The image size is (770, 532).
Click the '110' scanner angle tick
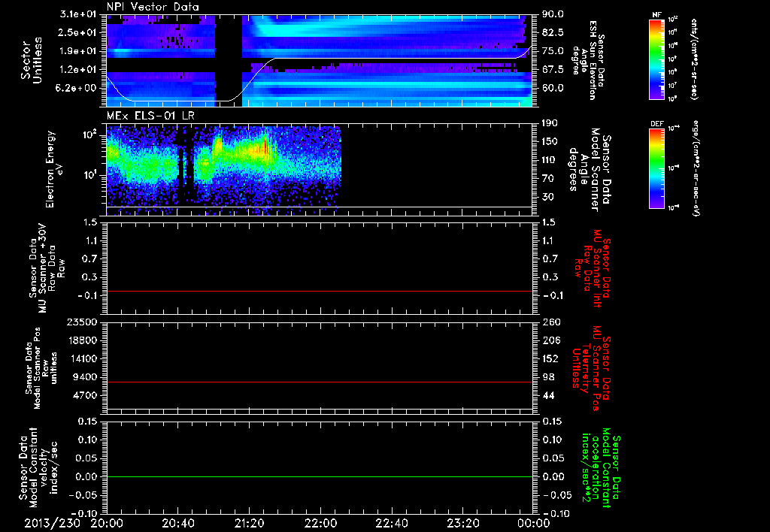tap(550, 160)
